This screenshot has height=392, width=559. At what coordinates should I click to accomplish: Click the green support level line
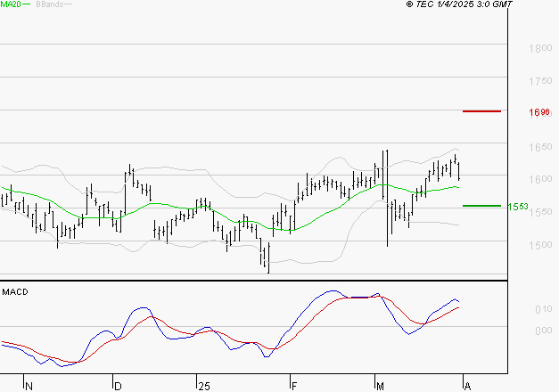coord(481,206)
